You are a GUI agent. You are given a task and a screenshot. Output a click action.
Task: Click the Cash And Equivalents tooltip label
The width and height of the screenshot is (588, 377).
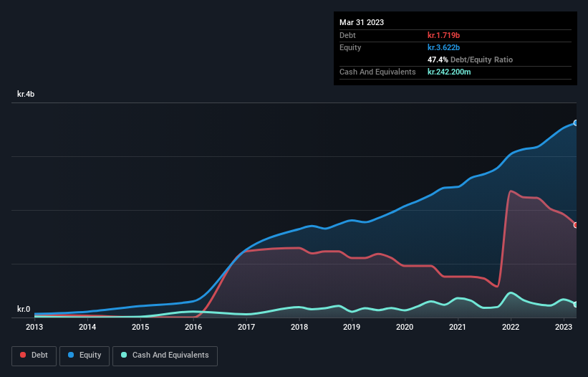pyautogui.click(x=377, y=72)
